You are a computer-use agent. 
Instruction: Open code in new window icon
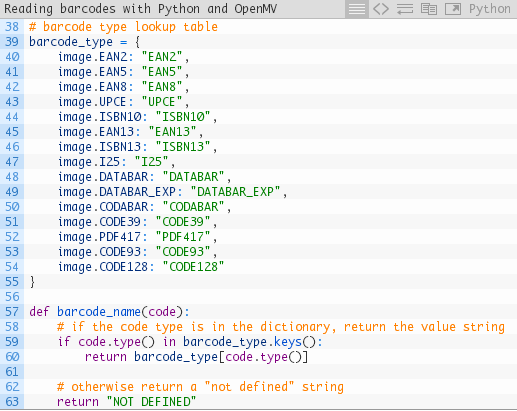(453, 9)
